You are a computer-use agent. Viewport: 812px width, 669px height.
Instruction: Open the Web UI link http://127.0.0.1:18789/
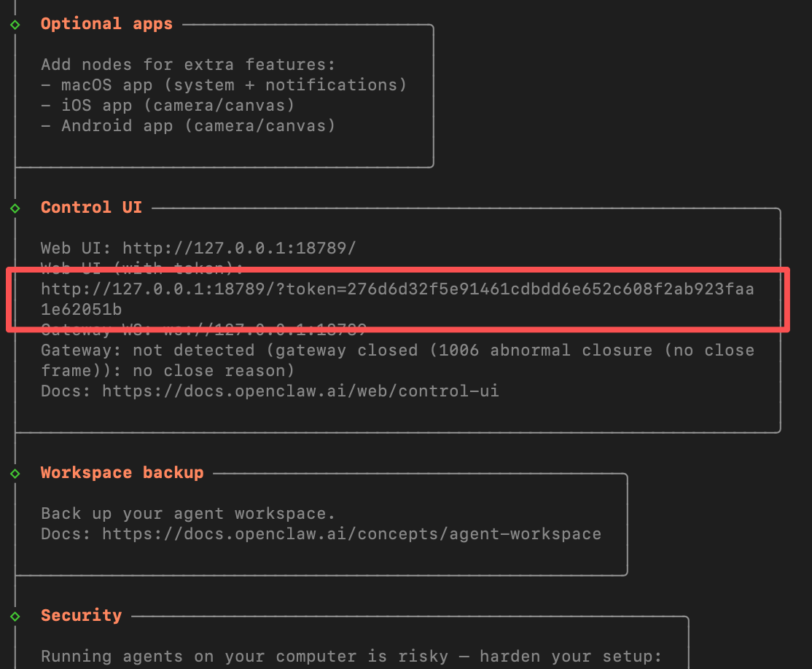[239, 248]
